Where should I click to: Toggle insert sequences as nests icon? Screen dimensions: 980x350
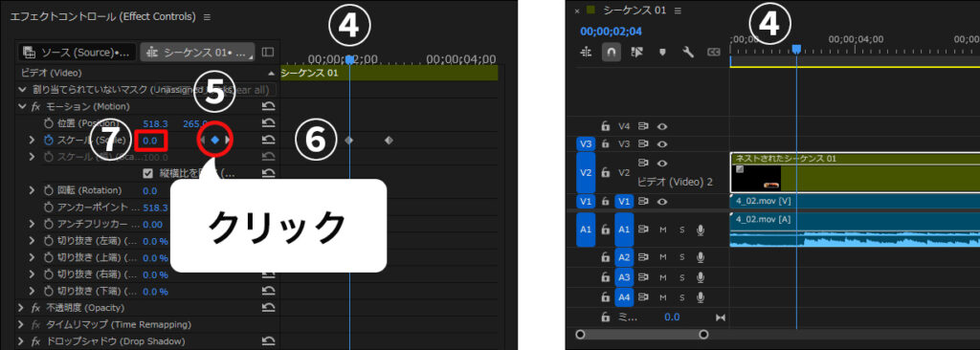pyautogui.click(x=587, y=53)
